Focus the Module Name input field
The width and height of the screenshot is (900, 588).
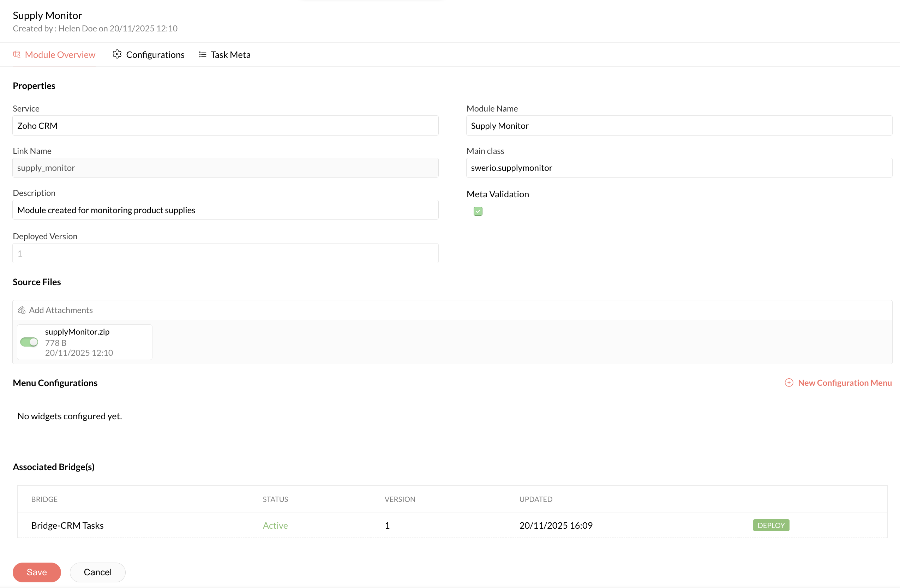pos(679,126)
